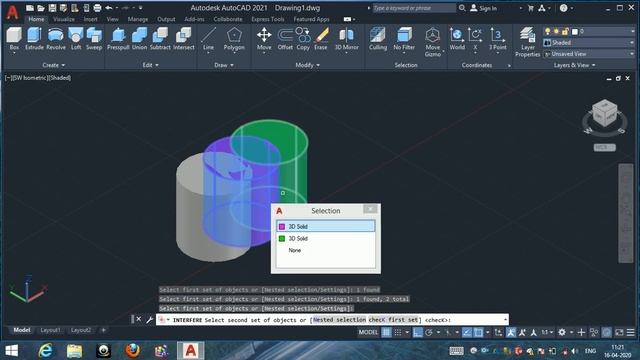This screenshot has height=360, width=640.
Task: Activate the Presspull tool
Action: 118,38
